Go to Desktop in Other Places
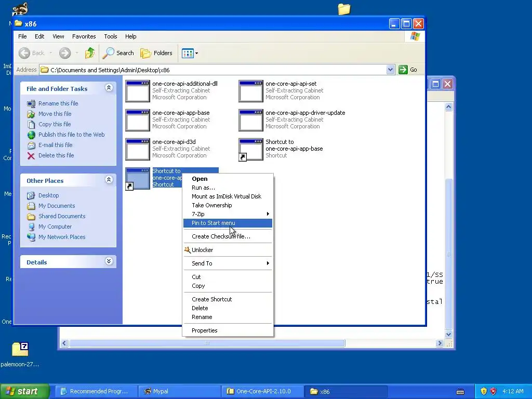 pyautogui.click(x=48, y=195)
